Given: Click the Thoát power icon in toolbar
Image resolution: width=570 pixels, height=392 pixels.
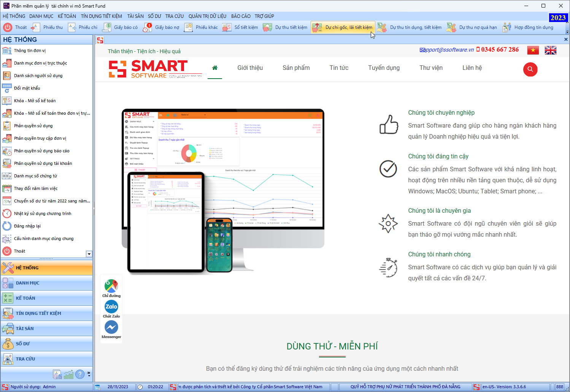Looking at the screenshot, I should click(x=8, y=27).
